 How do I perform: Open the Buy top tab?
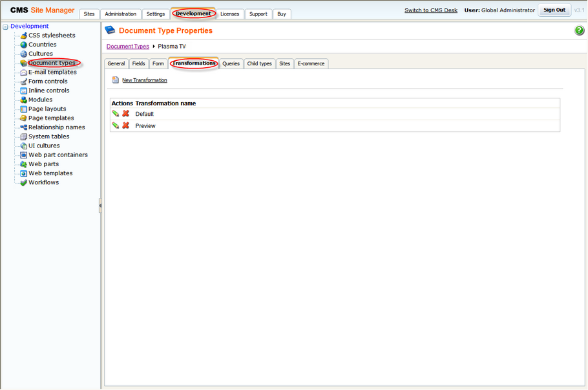click(282, 14)
